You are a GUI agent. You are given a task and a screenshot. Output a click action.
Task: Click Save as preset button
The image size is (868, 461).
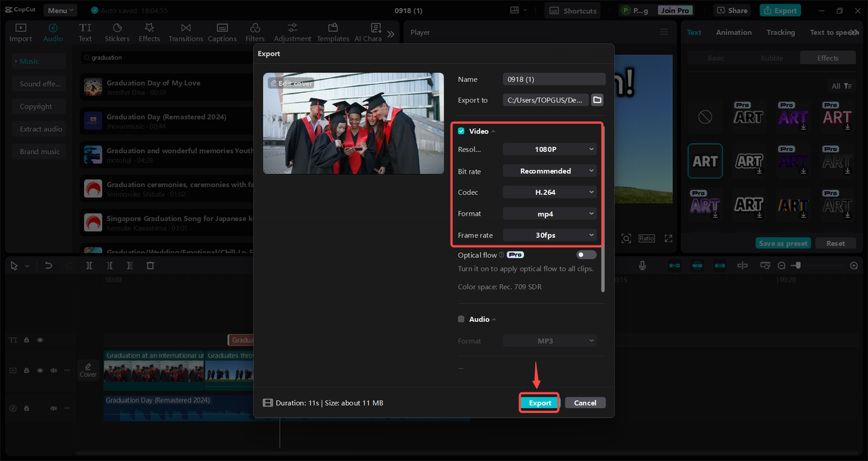[783, 243]
